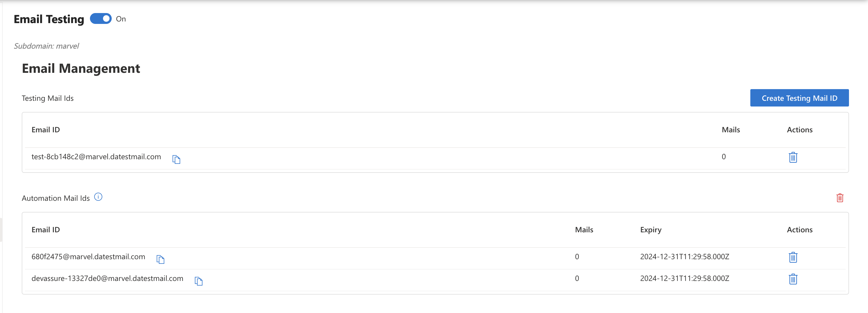Click the Automation Mail Ids section label
The image size is (868, 313).
point(56,198)
